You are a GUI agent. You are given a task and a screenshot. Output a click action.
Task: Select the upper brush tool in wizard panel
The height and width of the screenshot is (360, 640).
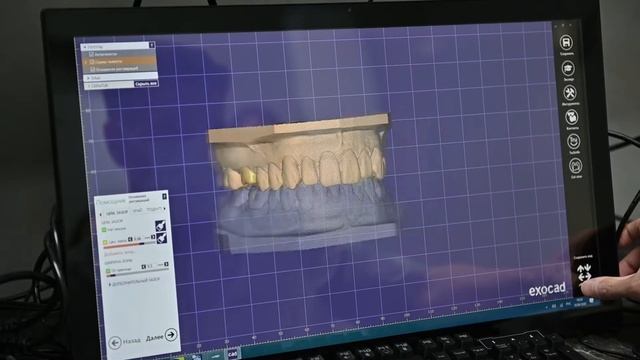pos(160,225)
